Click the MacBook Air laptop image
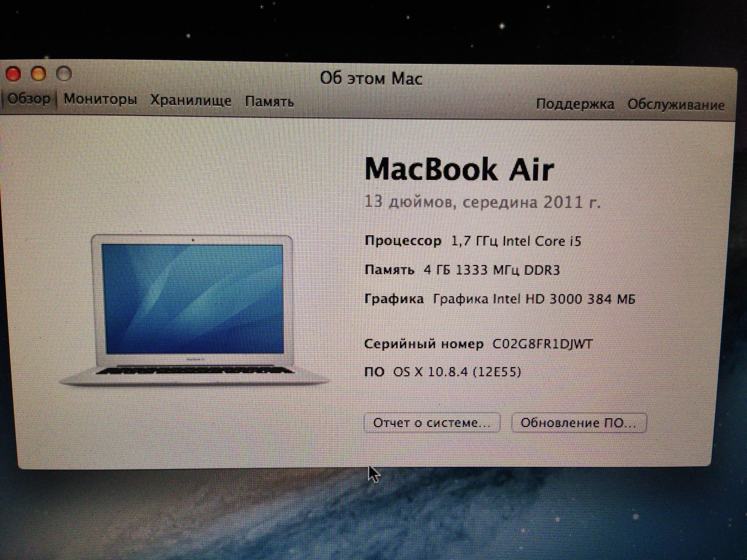Image resolution: width=747 pixels, height=560 pixels. 194,310
